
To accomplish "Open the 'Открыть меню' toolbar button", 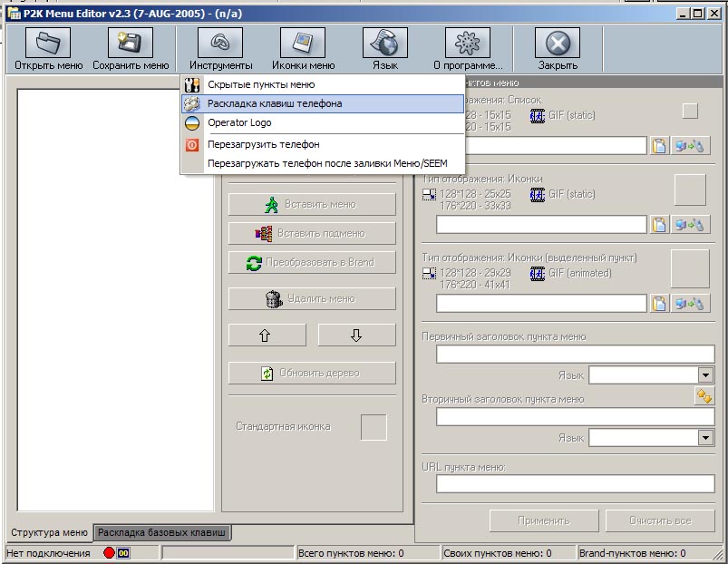I will pyautogui.click(x=48, y=49).
